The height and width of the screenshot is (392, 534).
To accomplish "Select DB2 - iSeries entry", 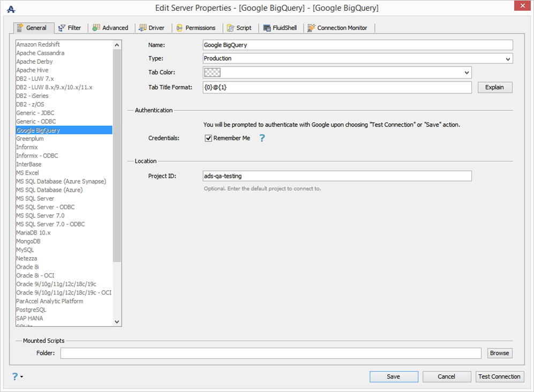I will 64,96.
